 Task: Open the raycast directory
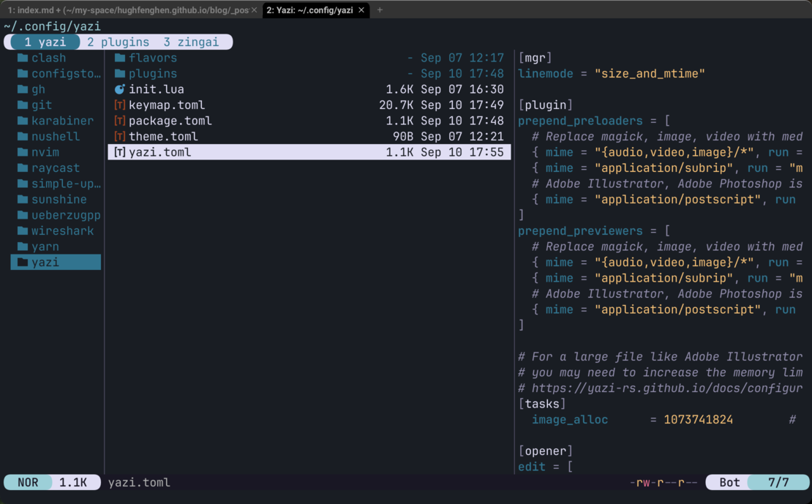(x=56, y=168)
